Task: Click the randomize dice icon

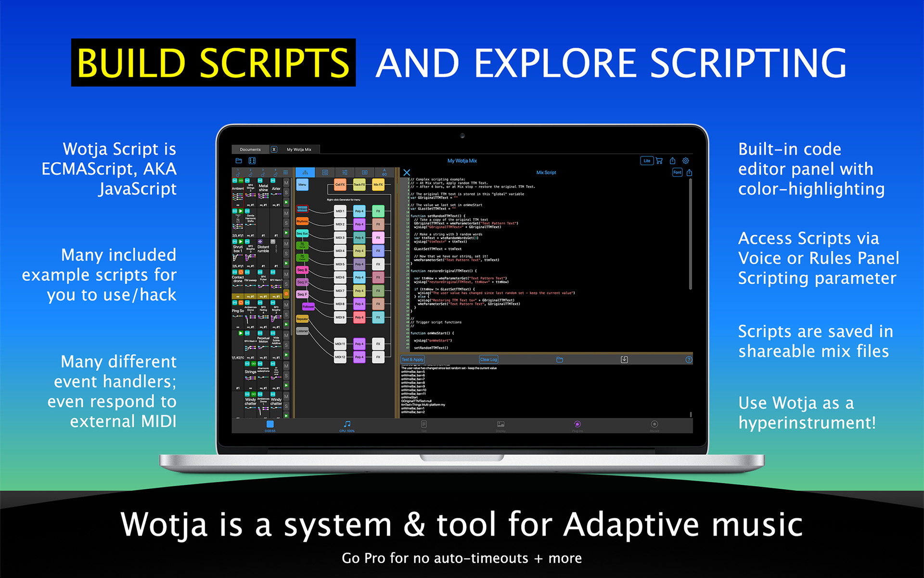Action: pyautogui.click(x=252, y=161)
